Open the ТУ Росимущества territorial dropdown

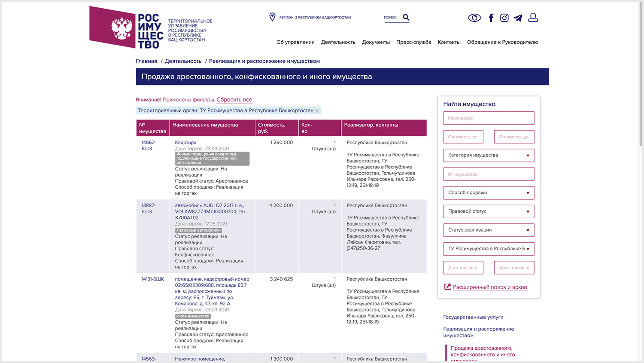489,249
